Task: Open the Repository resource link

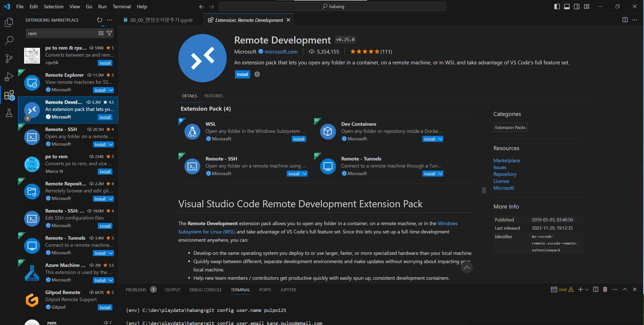Action: pos(505,174)
